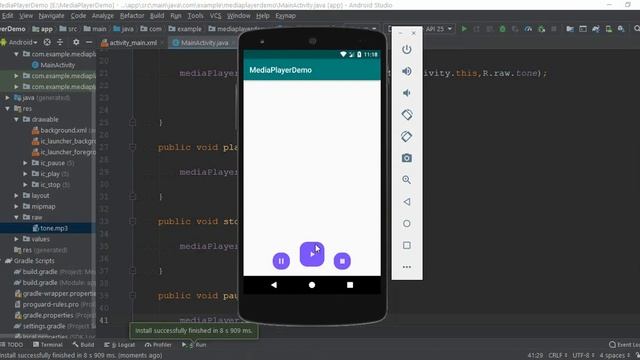Open the Code menu
This screenshot has width=640, height=360.
click(78, 16)
